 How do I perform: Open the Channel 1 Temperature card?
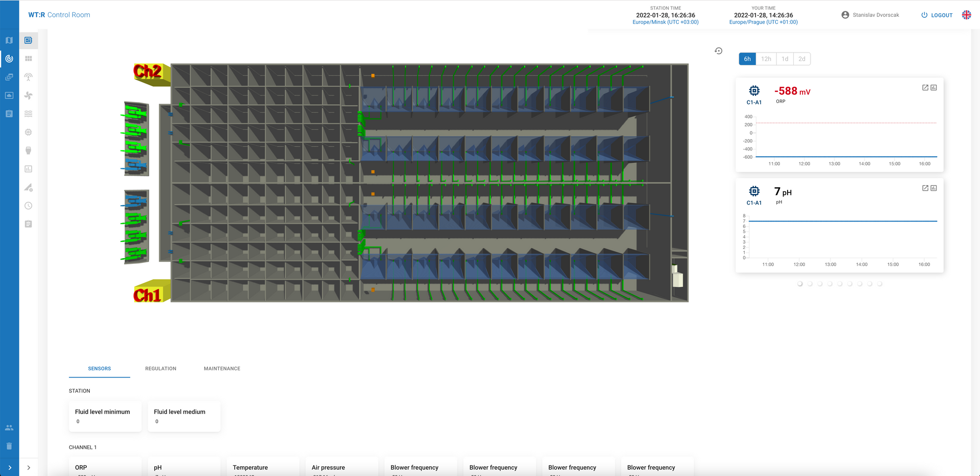(x=263, y=467)
